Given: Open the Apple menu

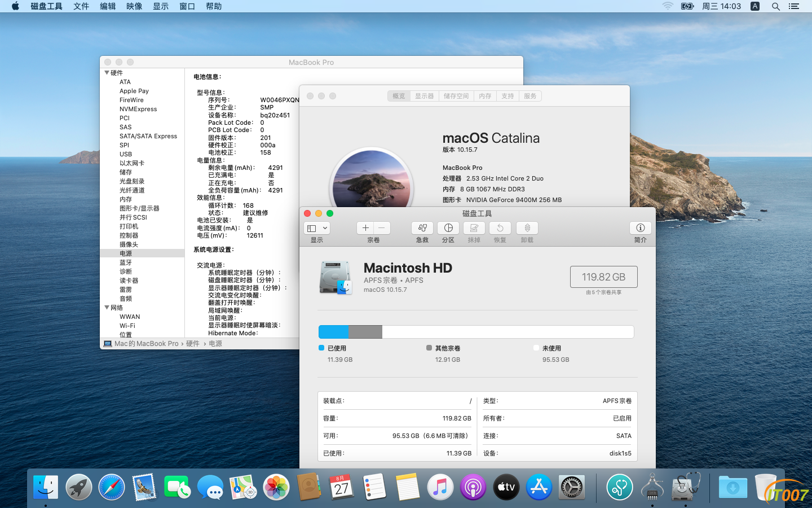Looking at the screenshot, I should tap(15, 6).
